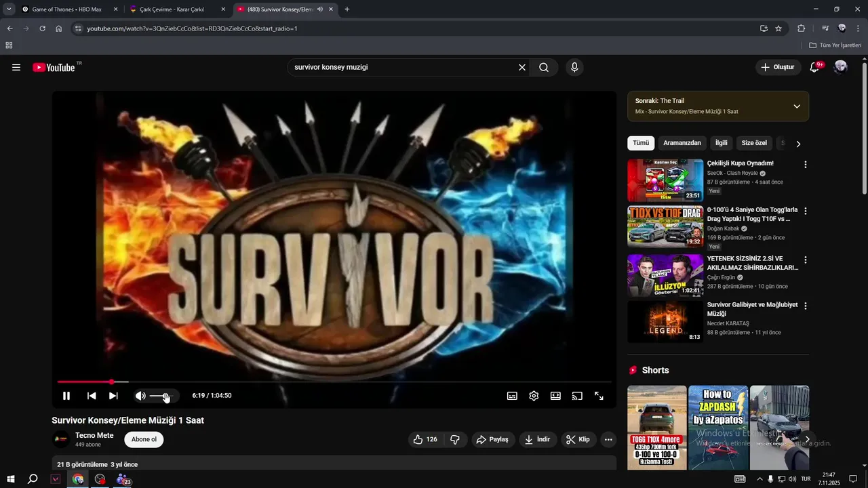Show hidden system tray icons

pos(759,479)
